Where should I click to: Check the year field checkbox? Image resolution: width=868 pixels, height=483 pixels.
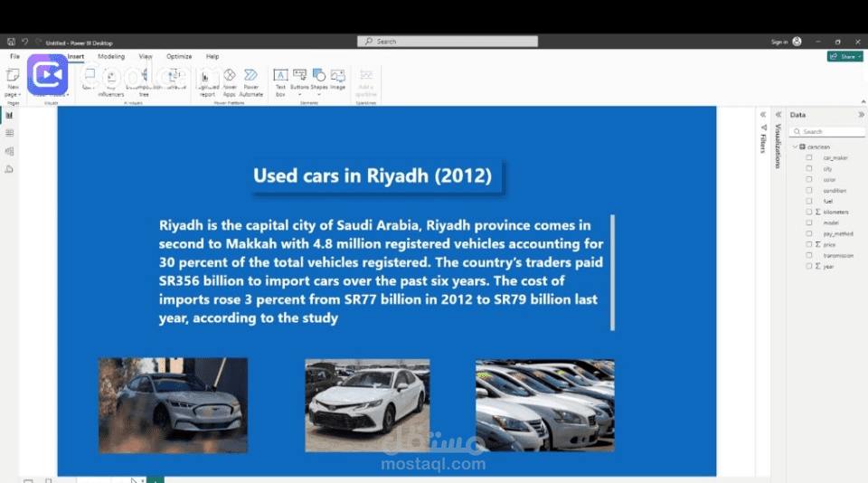click(x=808, y=267)
